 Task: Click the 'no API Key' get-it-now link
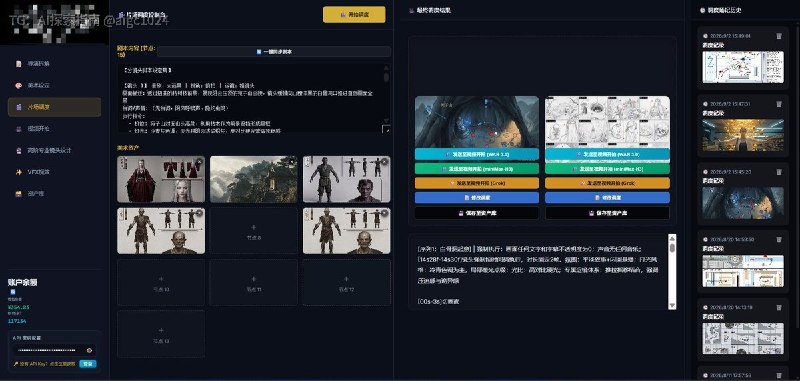pyautogui.click(x=44, y=364)
